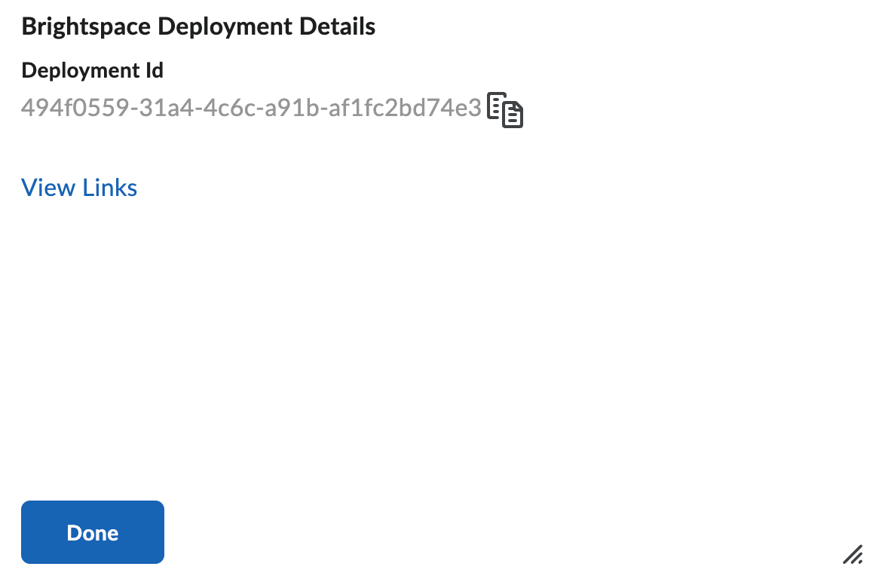
Task: Grab the dialog resize handle
Action: [852, 556]
